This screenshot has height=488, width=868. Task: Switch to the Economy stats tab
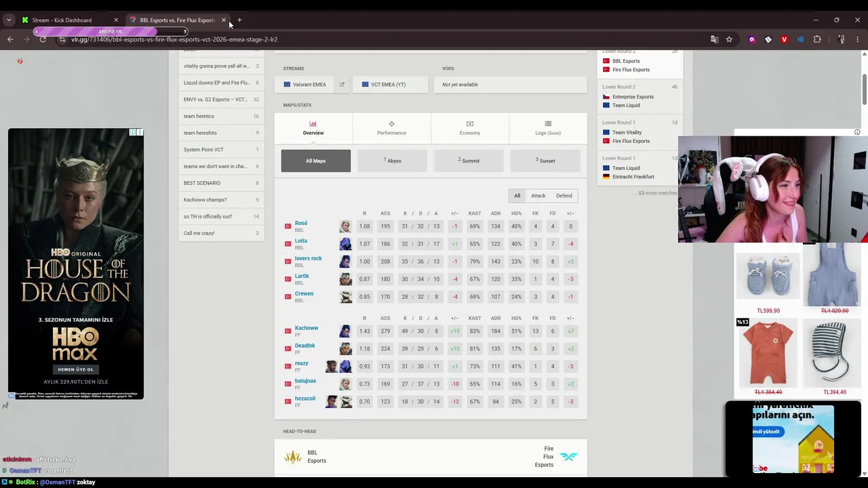click(x=469, y=128)
